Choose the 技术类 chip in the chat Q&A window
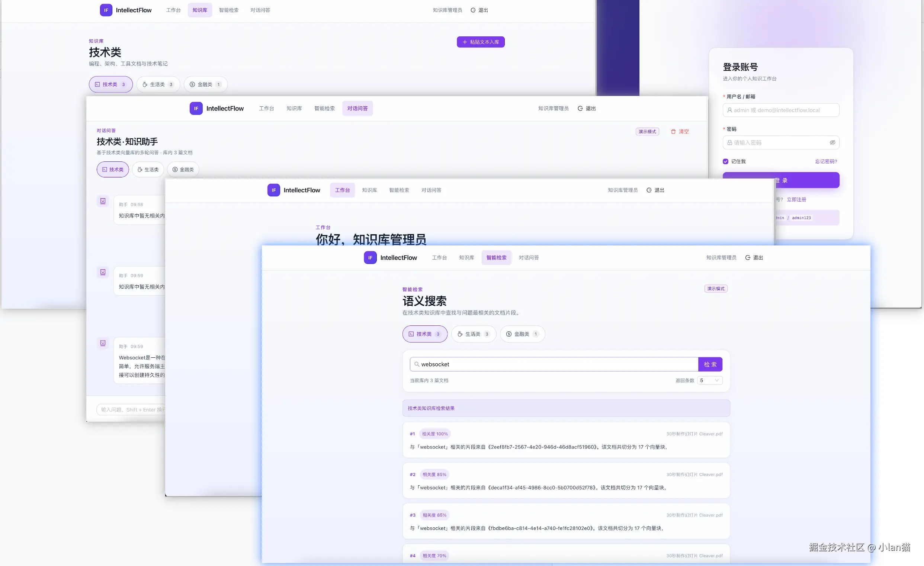Screen dimensions: 924x566 click(x=113, y=170)
